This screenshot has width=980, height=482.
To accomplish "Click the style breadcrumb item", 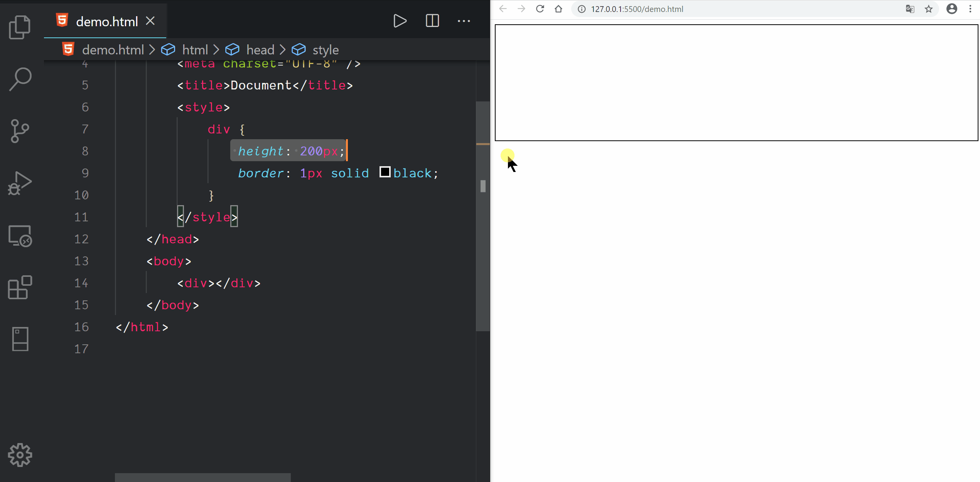I will (x=325, y=50).
